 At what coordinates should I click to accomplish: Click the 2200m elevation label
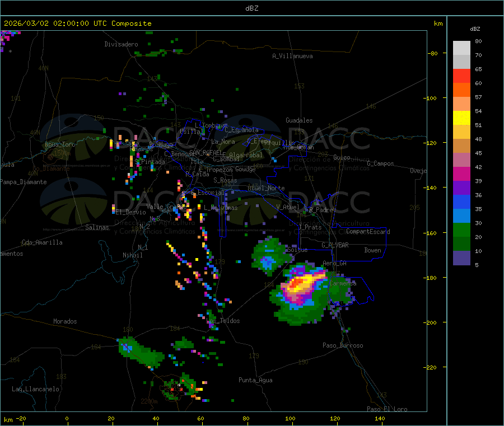pyautogui.click(x=149, y=401)
